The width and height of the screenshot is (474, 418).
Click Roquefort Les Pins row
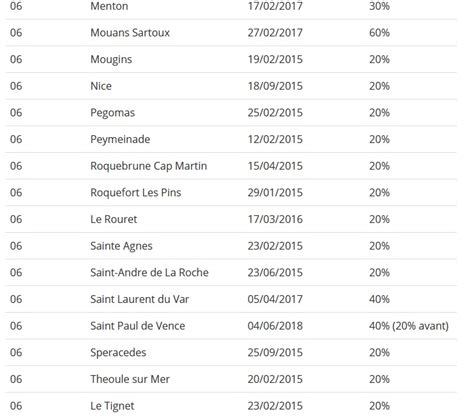pyautogui.click(x=231, y=193)
